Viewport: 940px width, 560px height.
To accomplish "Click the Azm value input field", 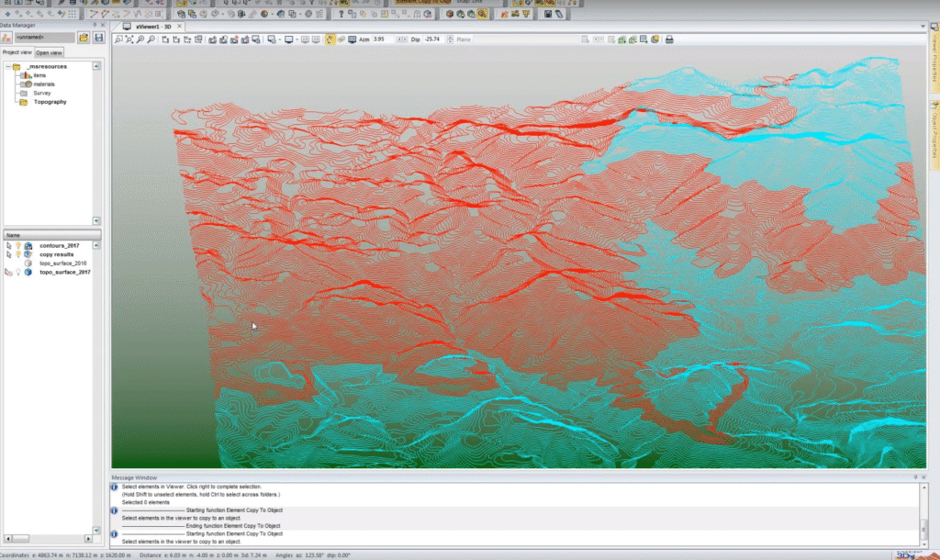I will (x=383, y=39).
